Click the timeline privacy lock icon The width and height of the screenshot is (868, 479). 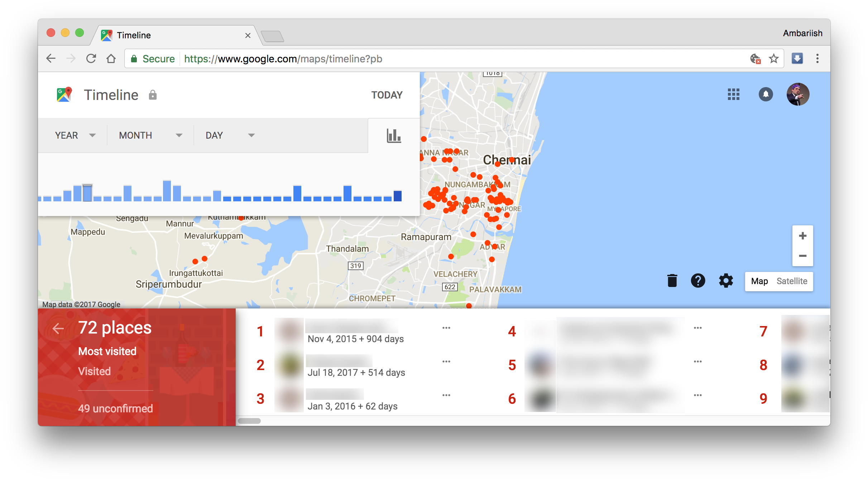coord(153,95)
